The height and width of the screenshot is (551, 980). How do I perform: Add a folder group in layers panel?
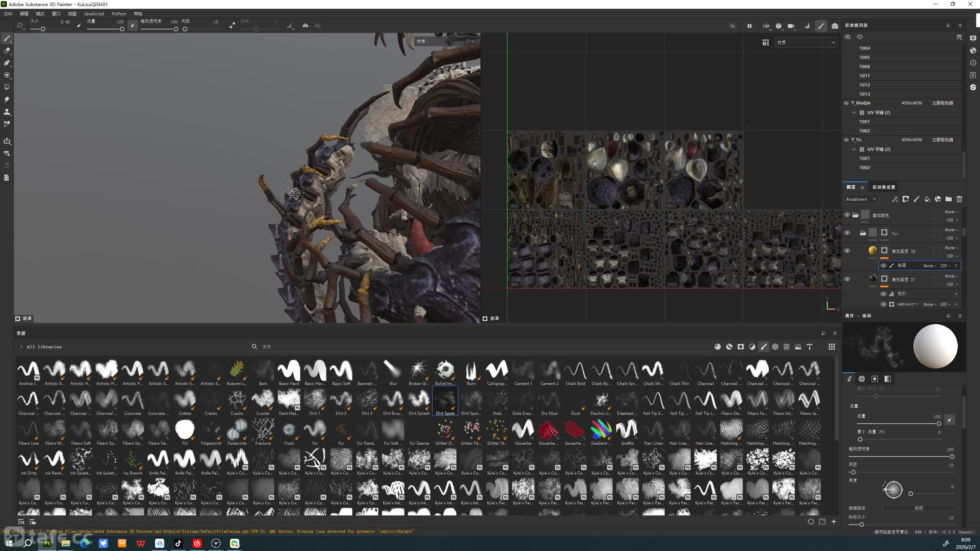point(948,199)
